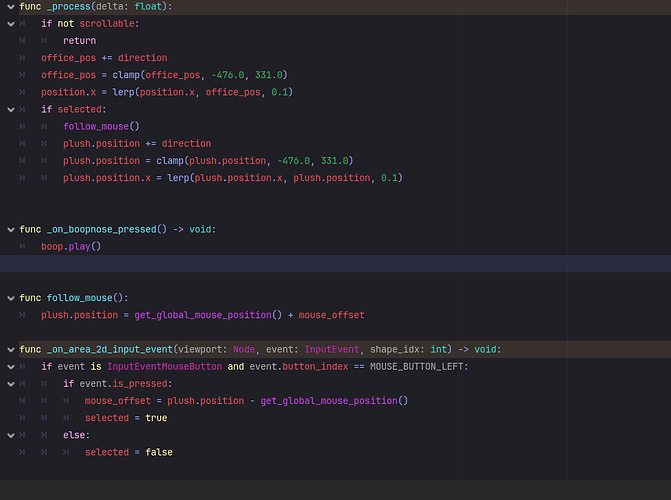The image size is (671, 500).
Task: Click 'office_pos += direction' line
Action: tap(104, 58)
